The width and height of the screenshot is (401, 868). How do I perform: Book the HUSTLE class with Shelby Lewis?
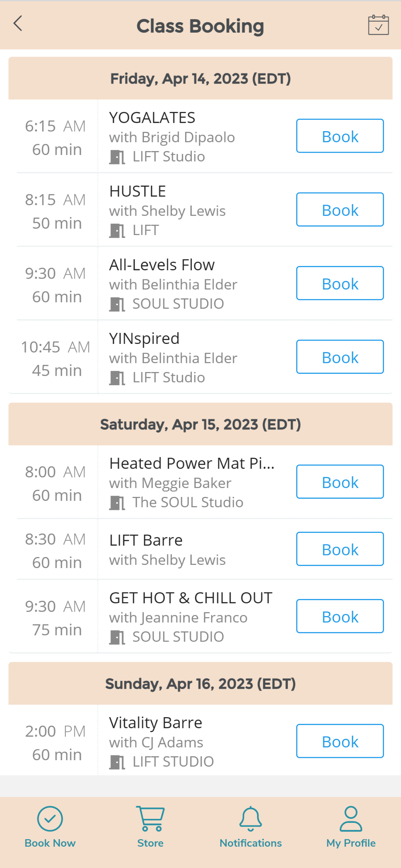coord(340,209)
